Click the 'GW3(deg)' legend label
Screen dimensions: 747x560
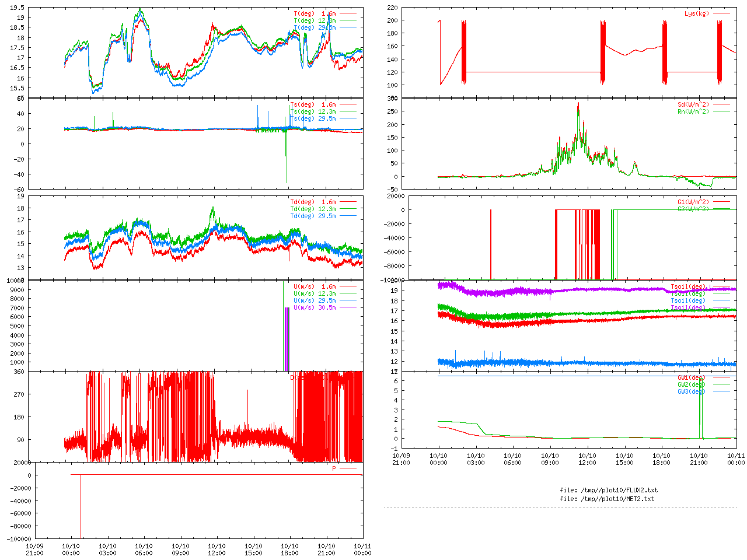pyautogui.click(x=692, y=392)
